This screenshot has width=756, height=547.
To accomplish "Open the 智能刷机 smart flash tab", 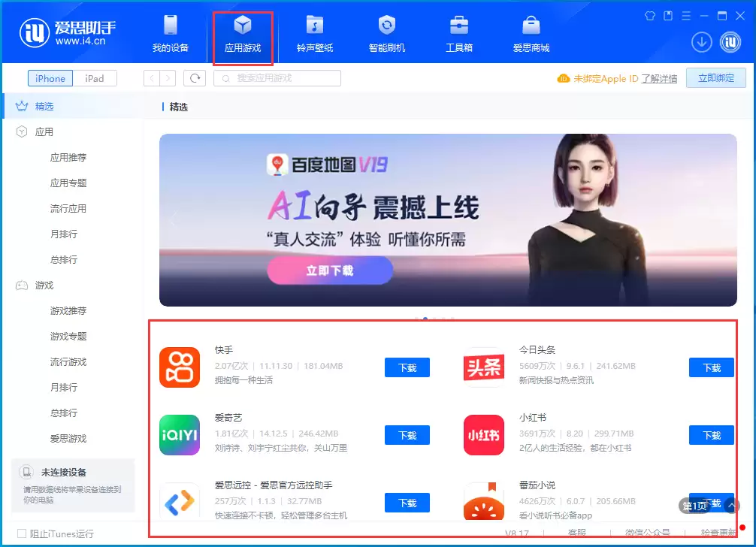I will (387, 34).
